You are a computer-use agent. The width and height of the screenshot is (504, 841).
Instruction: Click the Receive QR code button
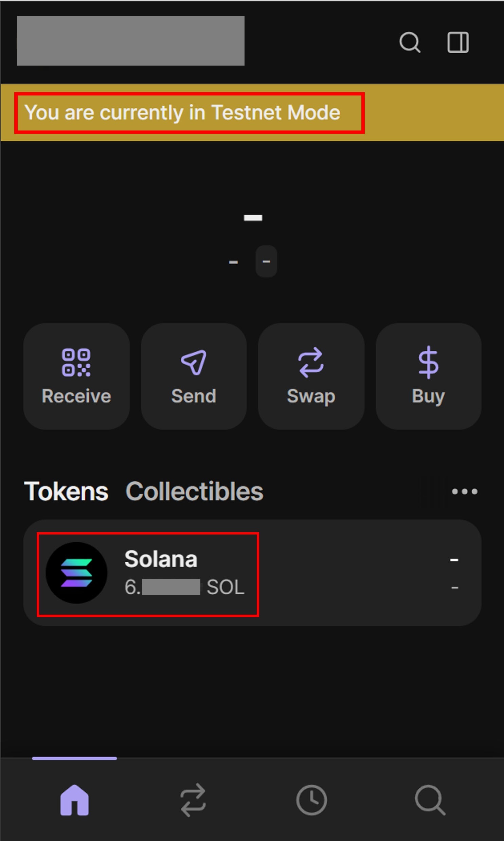[76, 376]
